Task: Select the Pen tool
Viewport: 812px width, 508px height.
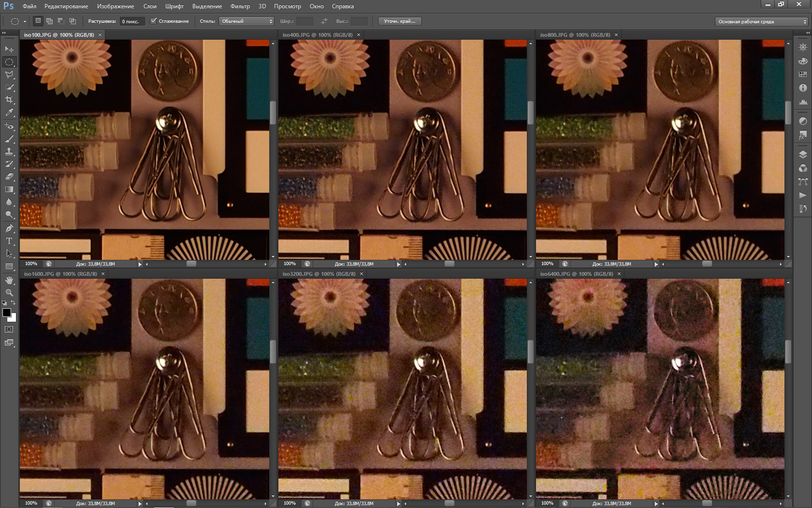Action: tap(9, 228)
